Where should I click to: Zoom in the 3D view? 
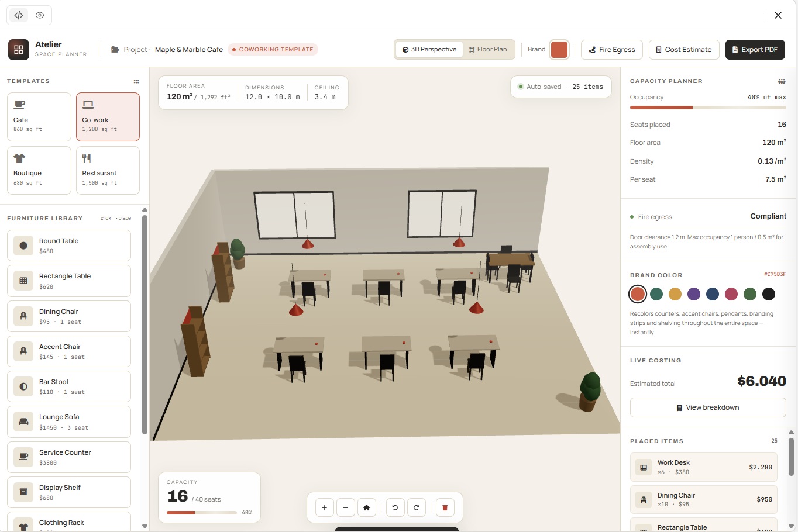point(325,507)
